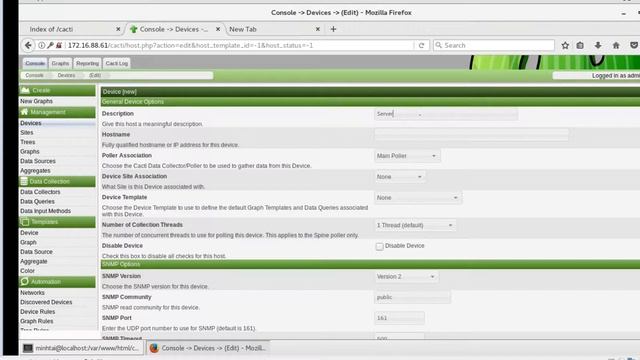Viewport: 640px width, 360px height.
Task: Open the Device Site Association dropdown
Action: pyautogui.click(x=400, y=177)
